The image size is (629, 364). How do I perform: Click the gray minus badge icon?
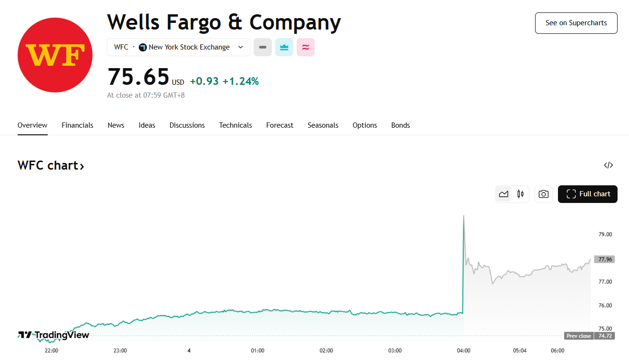tap(262, 47)
